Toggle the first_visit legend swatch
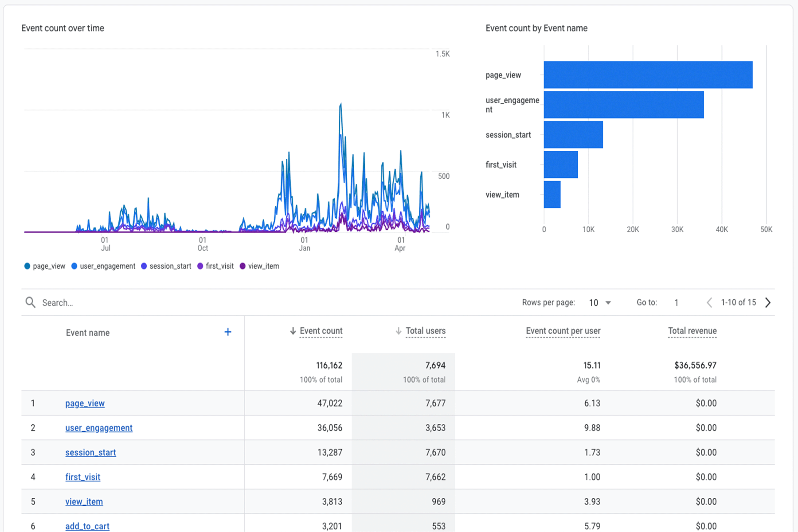Image resolution: width=798 pixels, height=532 pixels. point(200,266)
